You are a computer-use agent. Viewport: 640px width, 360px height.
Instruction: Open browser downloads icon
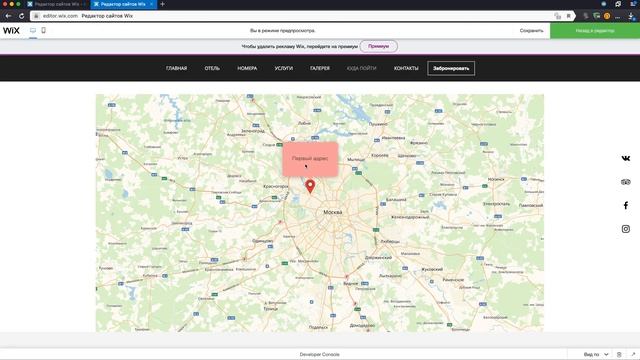tap(631, 16)
